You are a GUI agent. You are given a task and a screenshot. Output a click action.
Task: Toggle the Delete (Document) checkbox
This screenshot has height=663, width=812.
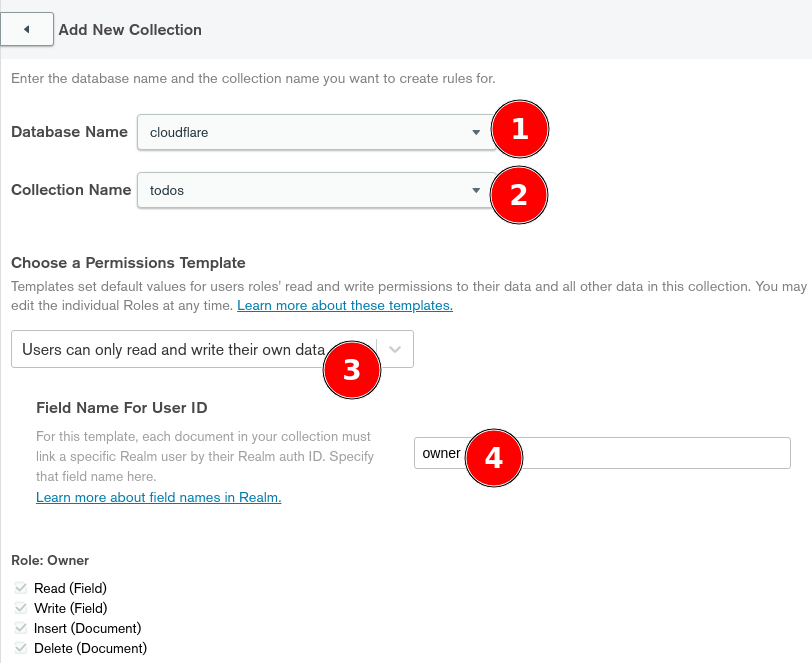[21, 648]
